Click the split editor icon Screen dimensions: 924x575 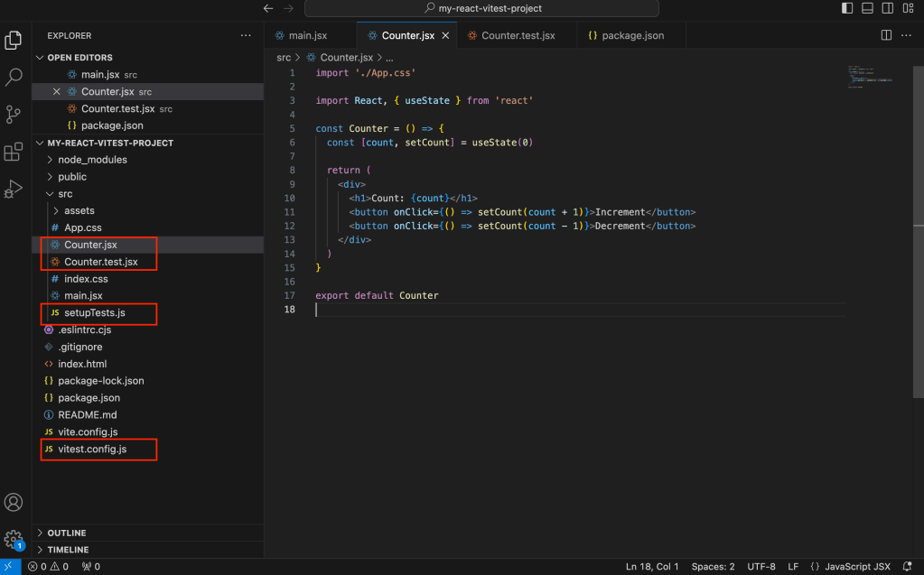886,35
